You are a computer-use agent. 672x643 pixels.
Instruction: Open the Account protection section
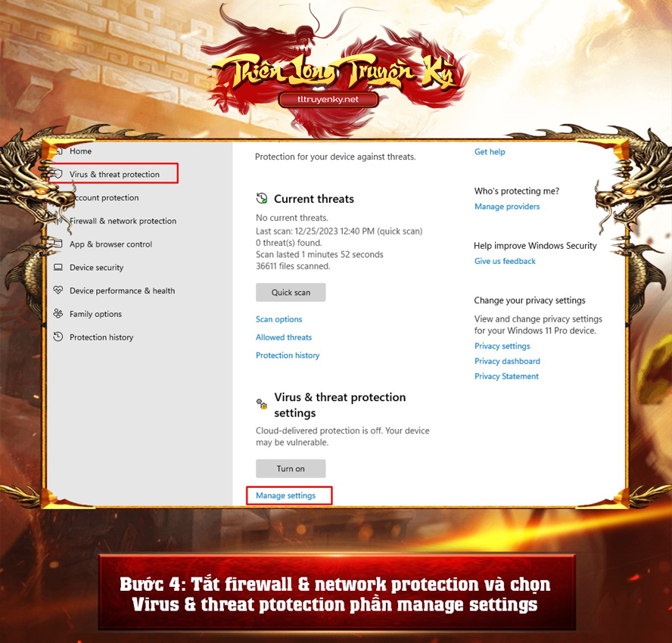click(106, 198)
